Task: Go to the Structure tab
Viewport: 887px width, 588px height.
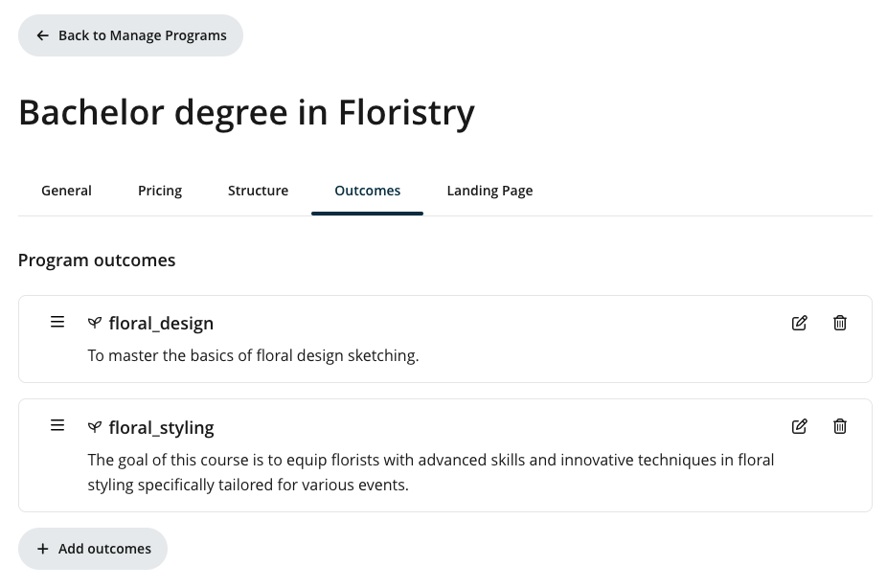Action: 258,191
